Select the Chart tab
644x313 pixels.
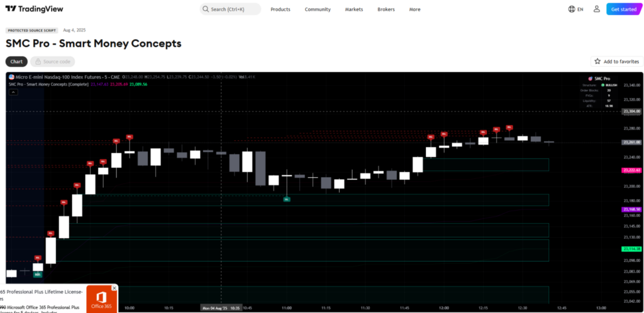click(x=16, y=62)
